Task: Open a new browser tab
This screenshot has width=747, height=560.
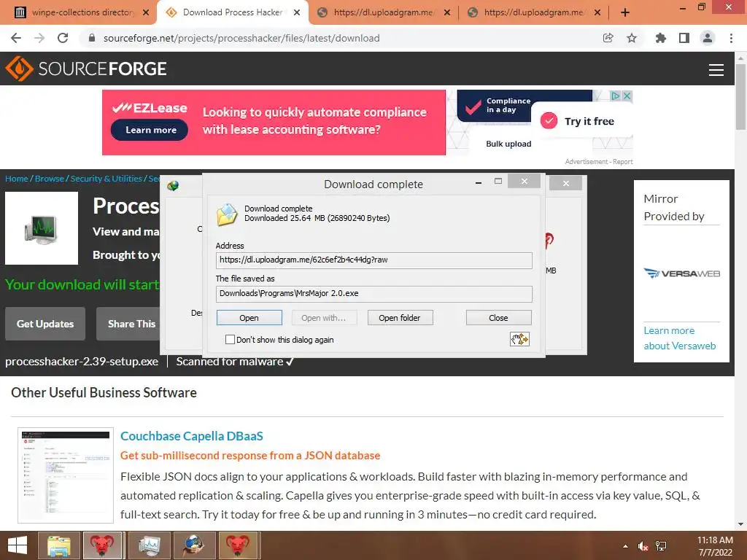Action: 625,12
